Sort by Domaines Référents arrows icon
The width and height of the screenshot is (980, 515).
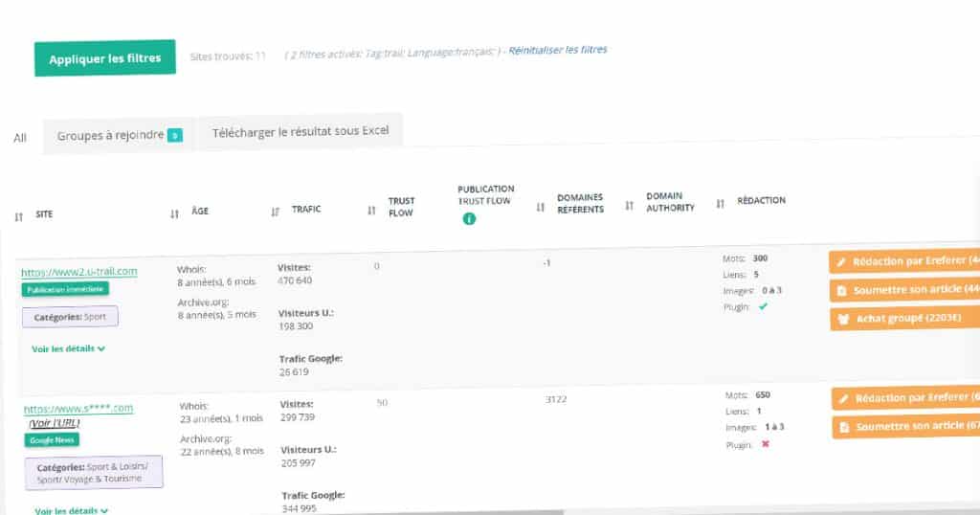tap(540, 207)
